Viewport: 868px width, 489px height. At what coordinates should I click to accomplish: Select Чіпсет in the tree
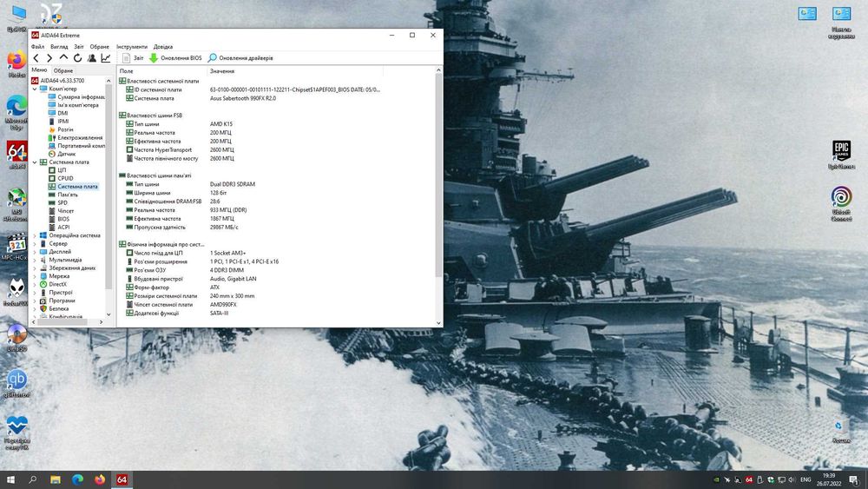click(65, 211)
